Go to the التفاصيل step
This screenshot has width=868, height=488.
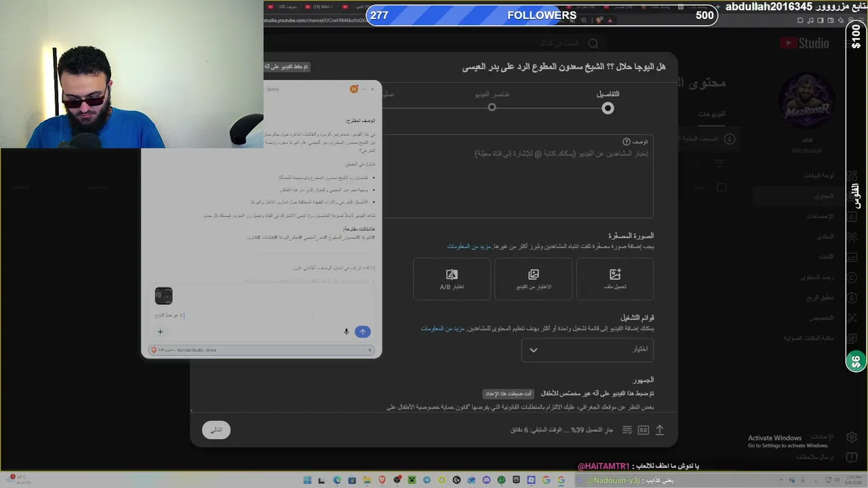coord(608,101)
